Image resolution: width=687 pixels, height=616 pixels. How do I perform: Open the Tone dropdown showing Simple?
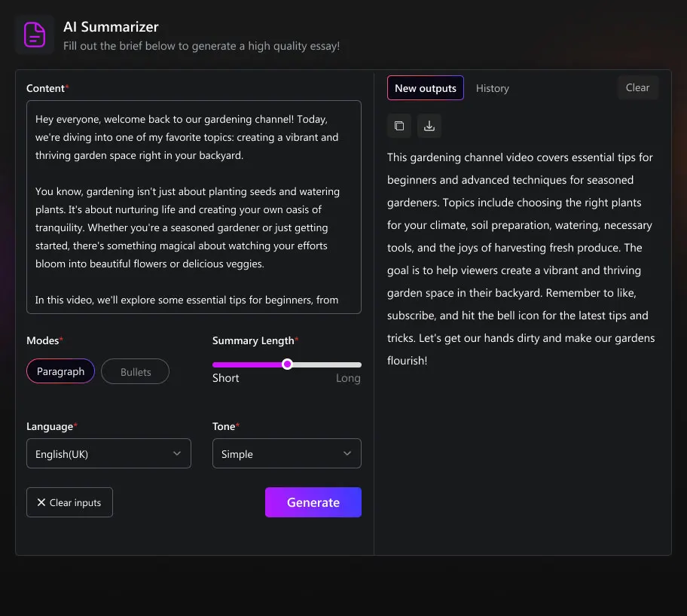click(287, 453)
